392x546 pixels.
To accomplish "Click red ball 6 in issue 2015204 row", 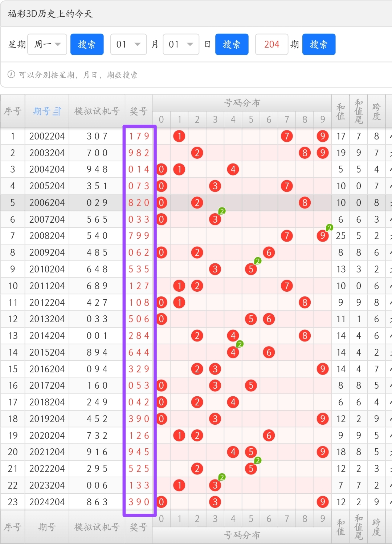I will [x=269, y=352].
